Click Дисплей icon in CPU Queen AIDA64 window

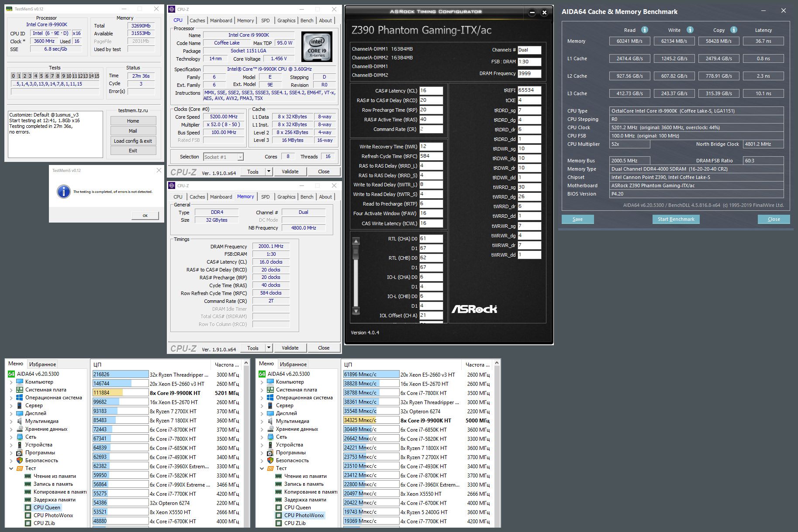tap(20, 413)
